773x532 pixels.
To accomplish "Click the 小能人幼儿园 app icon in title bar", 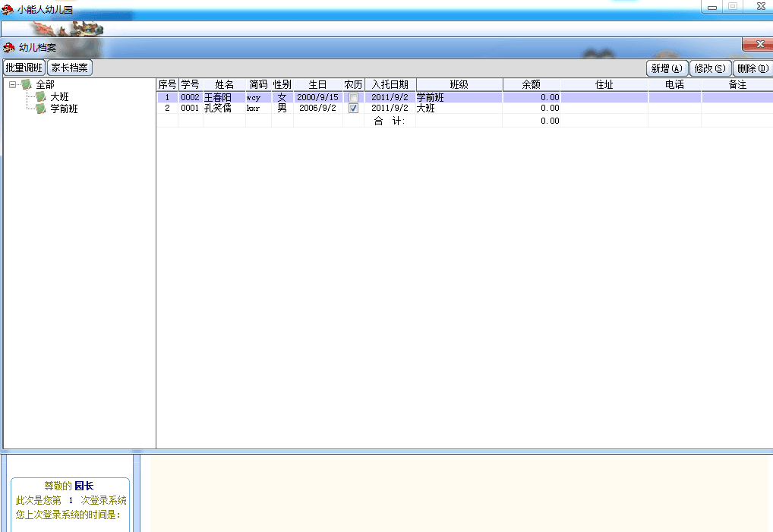I will pyautogui.click(x=8, y=9).
